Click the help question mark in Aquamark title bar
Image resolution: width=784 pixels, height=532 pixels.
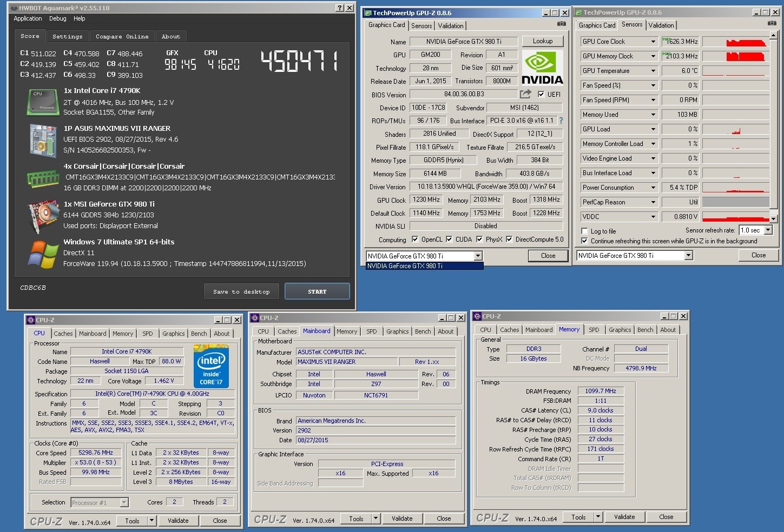click(339, 8)
